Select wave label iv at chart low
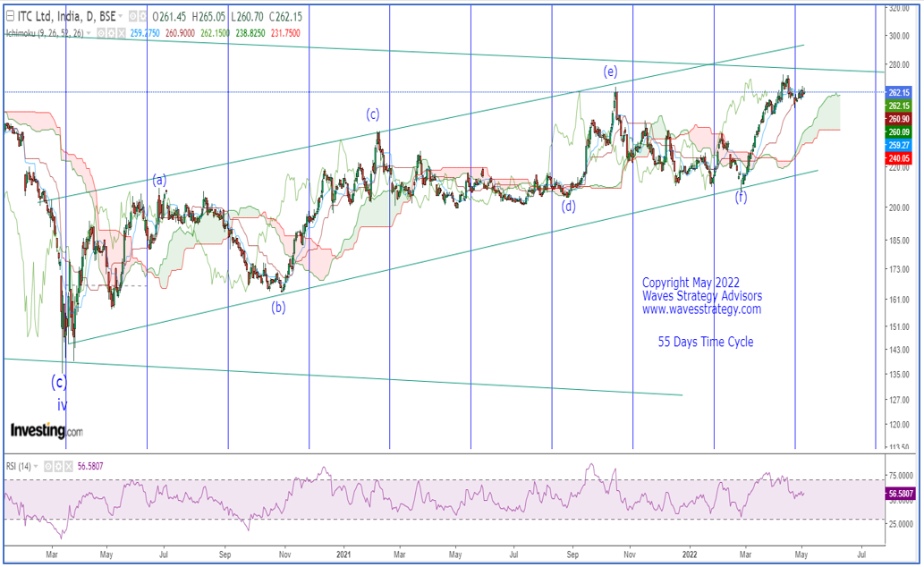Viewport: 924px width, 567px height. click(62, 405)
